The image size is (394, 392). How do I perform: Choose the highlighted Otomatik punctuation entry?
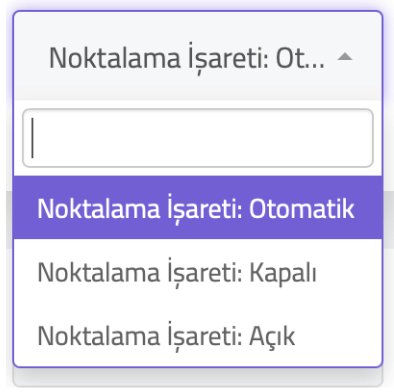pos(198,208)
